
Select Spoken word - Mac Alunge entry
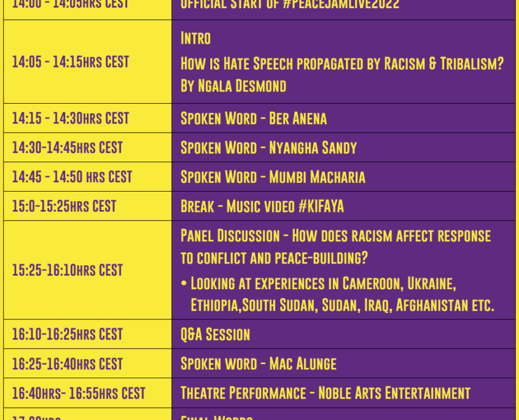point(259,364)
